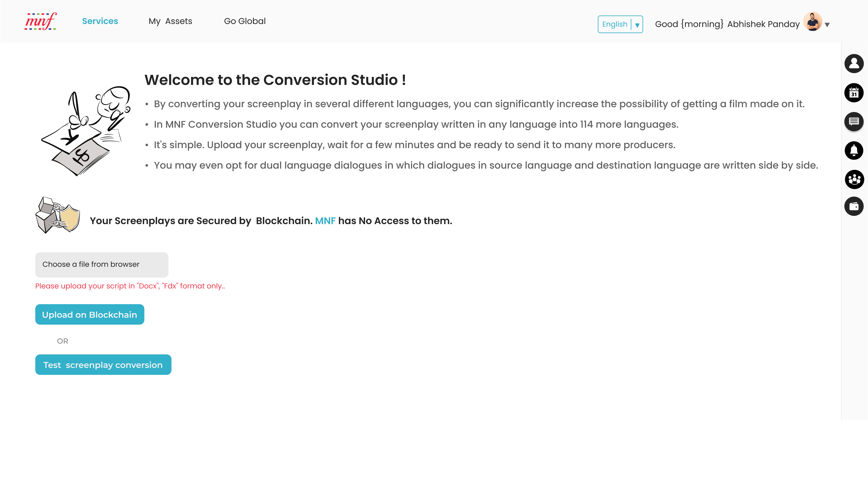The height and width of the screenshot is (501, 868).
Task: Open the chat messages icon
Action: pyautogui.click(x=854, y=121)
